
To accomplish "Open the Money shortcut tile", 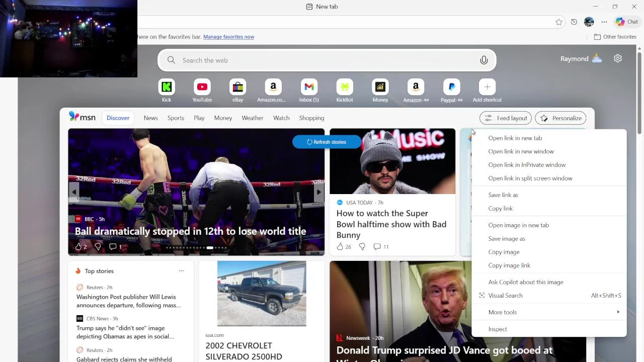I will (x=380, y=87).
